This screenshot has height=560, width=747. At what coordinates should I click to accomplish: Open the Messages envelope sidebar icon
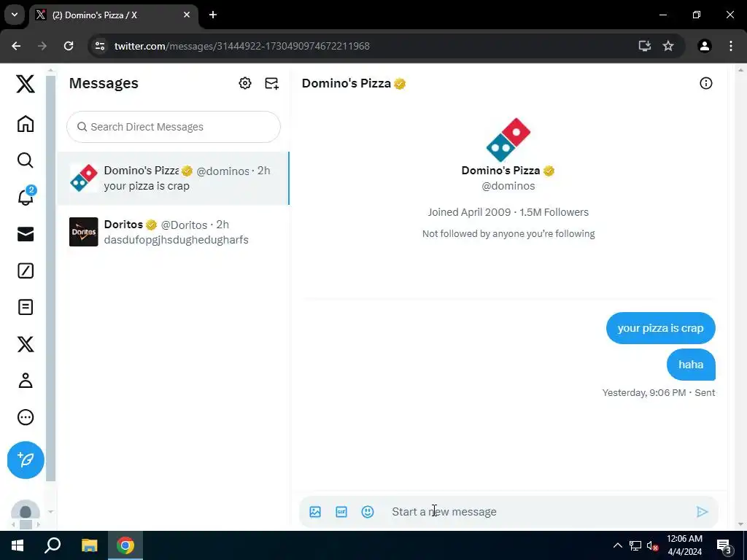click(x=26, y=234)
